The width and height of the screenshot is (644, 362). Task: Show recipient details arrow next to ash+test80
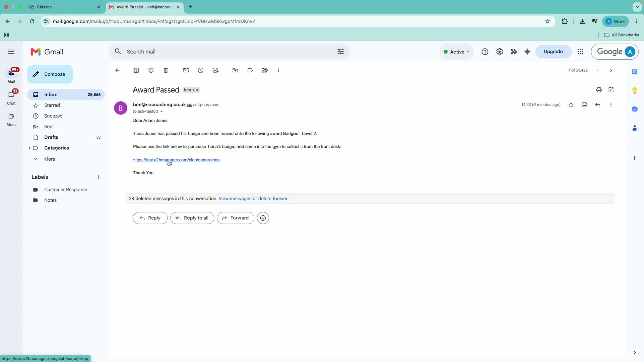click(161, 111)
